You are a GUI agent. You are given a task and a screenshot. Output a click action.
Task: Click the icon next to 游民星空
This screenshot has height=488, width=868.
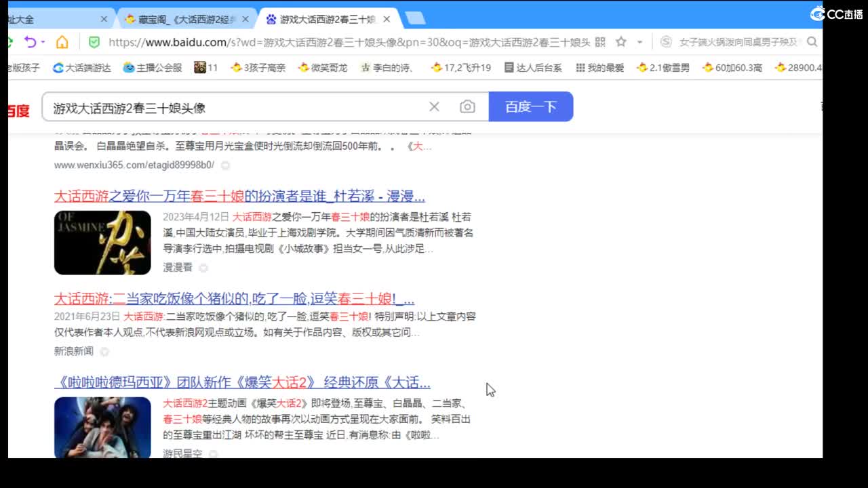pyautogui.click(x=213, y=453)
